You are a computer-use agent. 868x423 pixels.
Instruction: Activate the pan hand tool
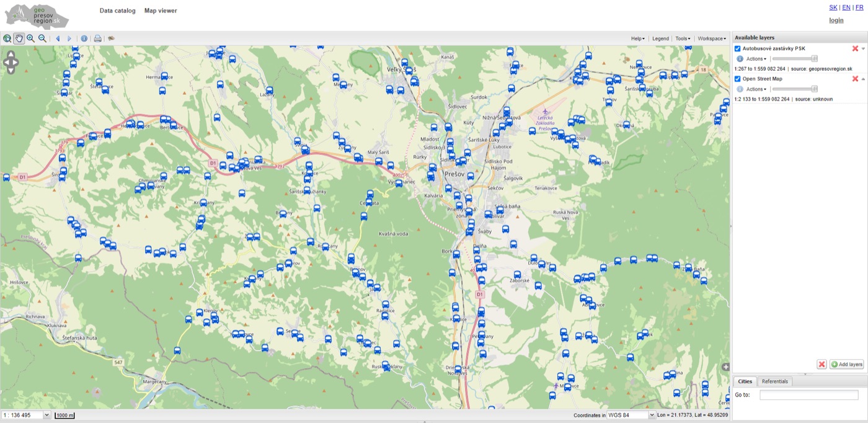point(19,38)
